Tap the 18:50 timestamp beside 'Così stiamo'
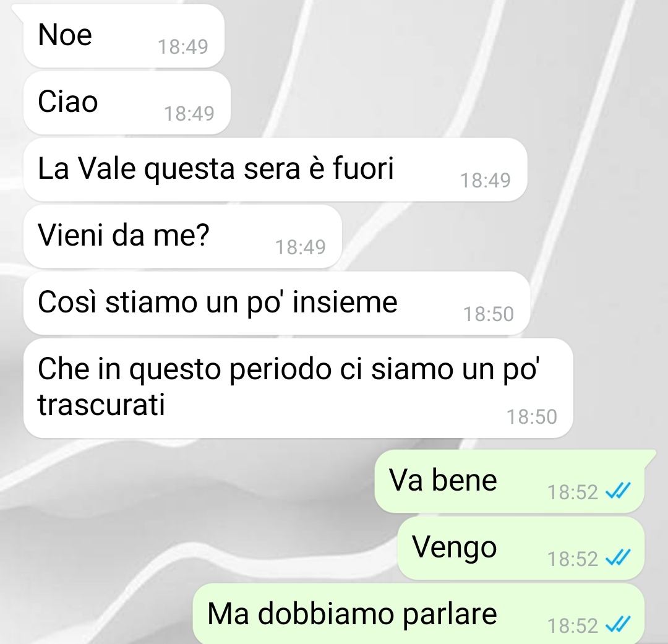668x644 pixels. tap(489, 314)
